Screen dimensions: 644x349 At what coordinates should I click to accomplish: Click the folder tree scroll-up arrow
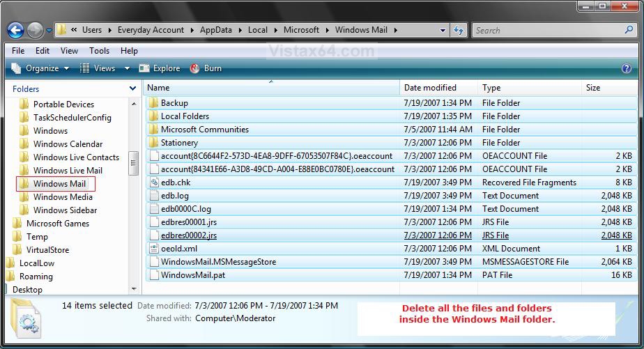(134, 104)
